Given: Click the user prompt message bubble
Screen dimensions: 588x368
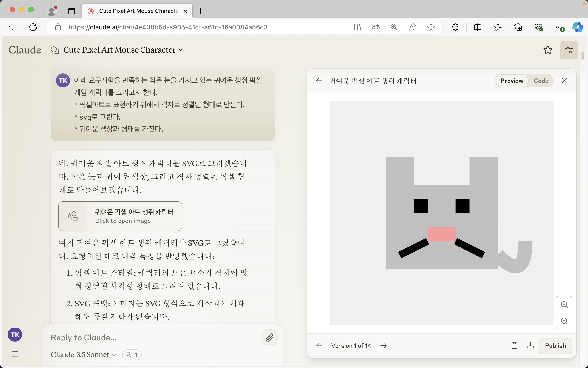Looking at the screenshot, I should click(163, 105).
